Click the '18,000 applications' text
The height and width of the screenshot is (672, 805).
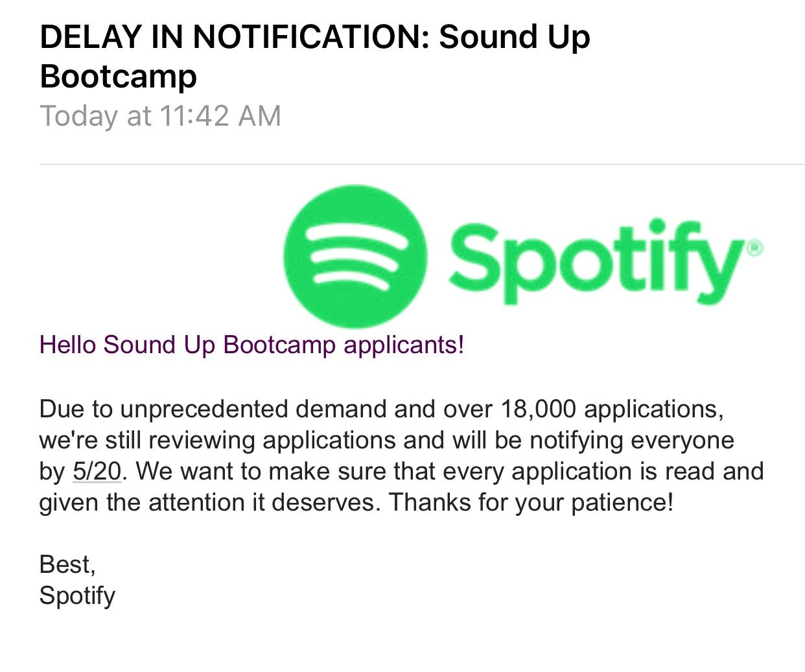coord(611,410)
